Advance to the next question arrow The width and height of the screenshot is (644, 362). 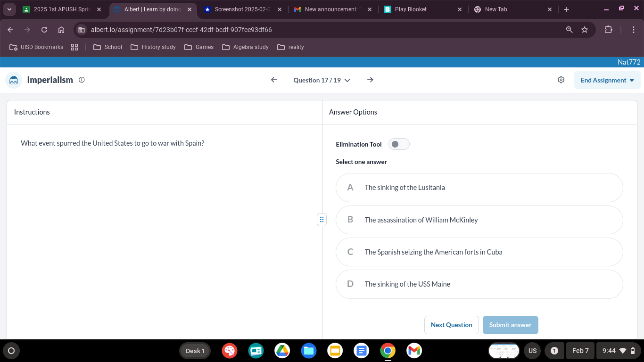(x=370, y=80)
